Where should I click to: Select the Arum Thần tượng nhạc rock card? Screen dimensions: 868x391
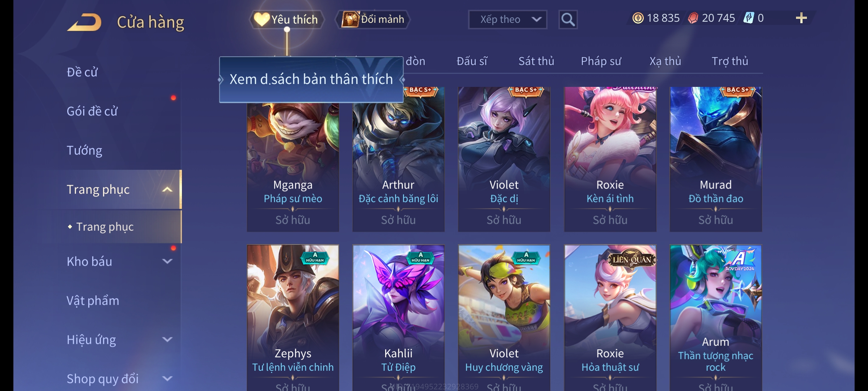(716, 318)
